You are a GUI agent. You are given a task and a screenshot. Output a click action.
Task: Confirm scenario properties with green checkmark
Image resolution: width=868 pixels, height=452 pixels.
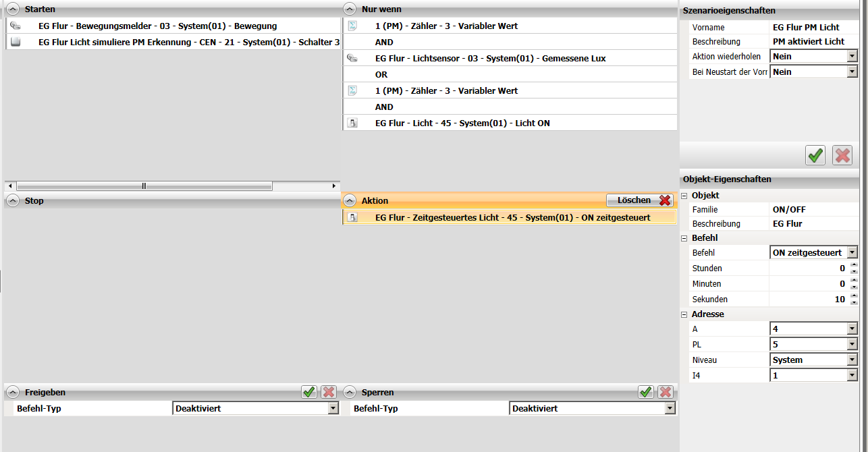pos(816,155)
